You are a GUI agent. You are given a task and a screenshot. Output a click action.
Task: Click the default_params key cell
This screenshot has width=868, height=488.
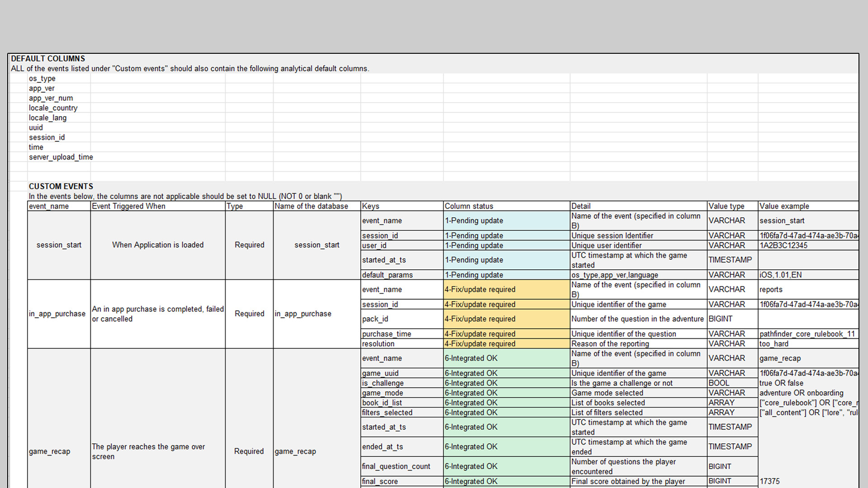click(402, 275)
